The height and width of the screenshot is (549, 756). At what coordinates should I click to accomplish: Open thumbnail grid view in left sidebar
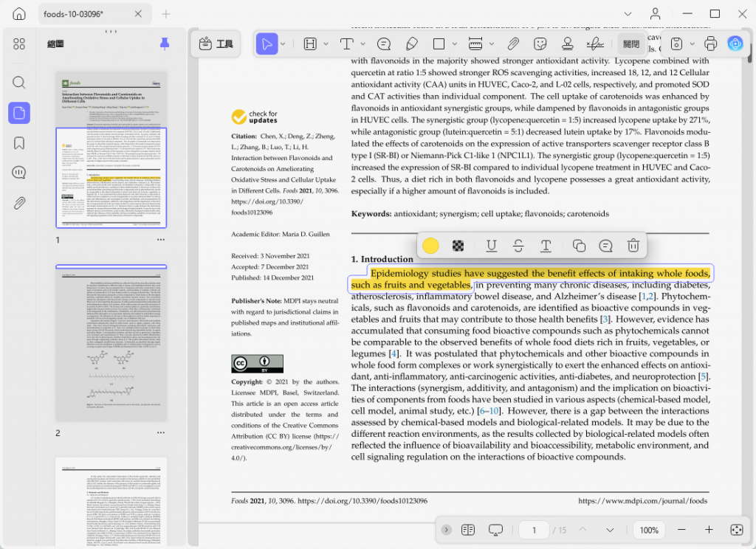coord(18,44)
